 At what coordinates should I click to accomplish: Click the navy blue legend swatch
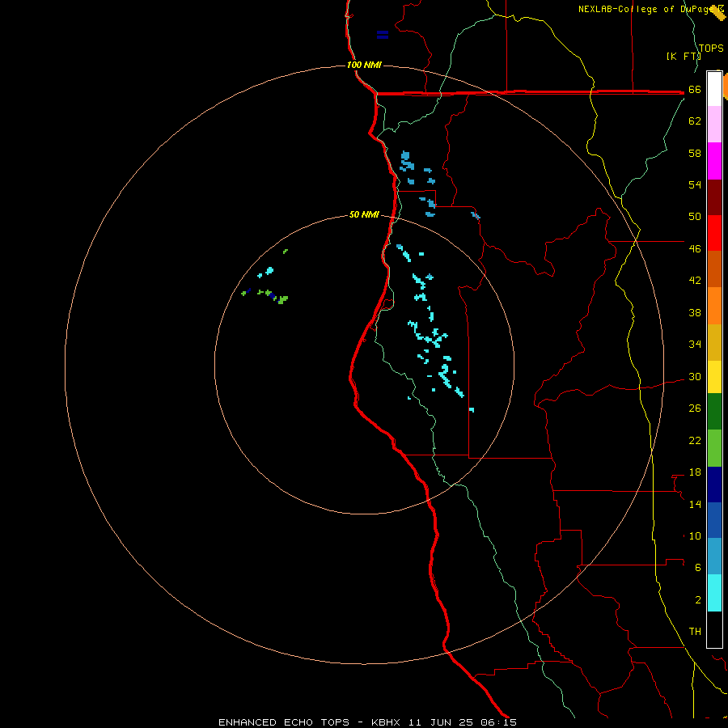[714, 485]
